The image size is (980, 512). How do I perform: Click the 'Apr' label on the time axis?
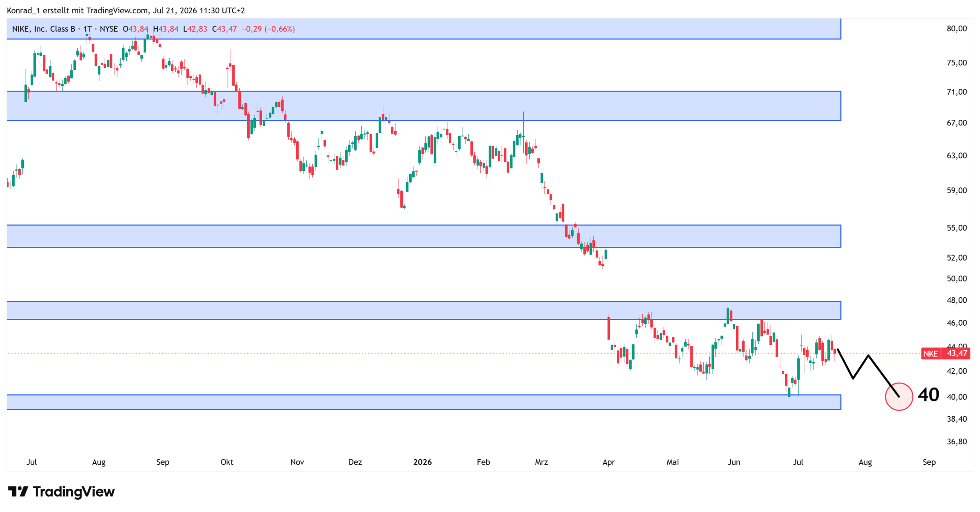609,462
